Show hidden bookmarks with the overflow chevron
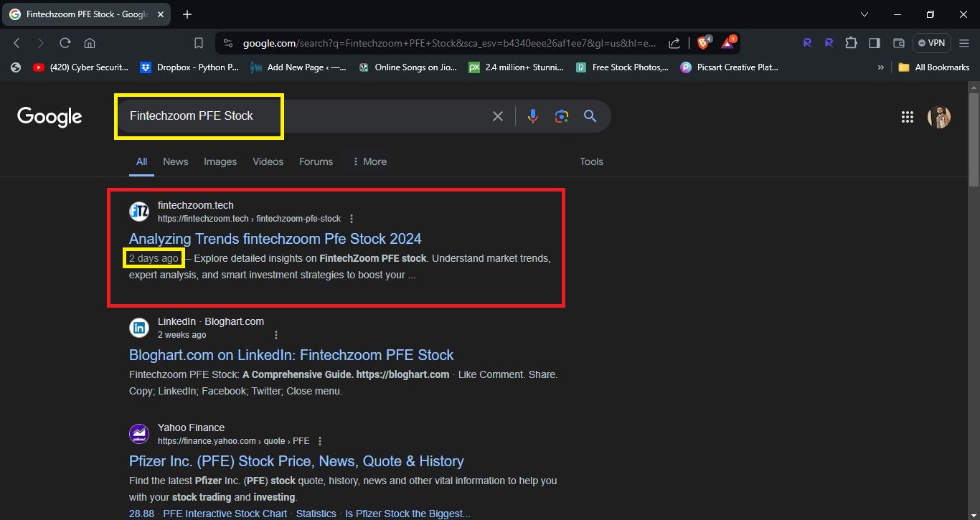Viewport: 980px width, 520px height. (880, 67)
